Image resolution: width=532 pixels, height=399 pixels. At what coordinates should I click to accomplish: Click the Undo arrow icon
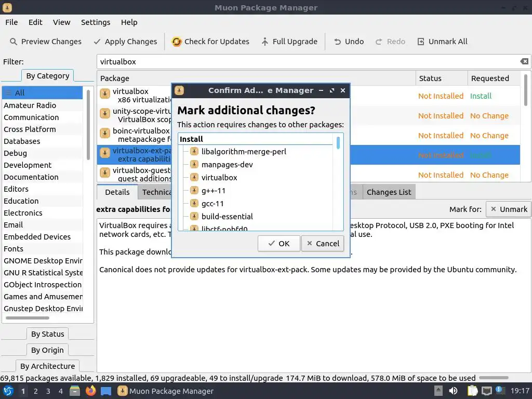point(337,42)
